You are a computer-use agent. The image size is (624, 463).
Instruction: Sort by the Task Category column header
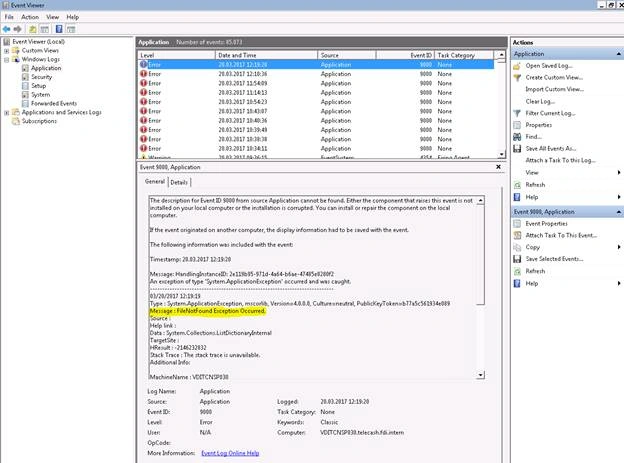pos(464,55)
